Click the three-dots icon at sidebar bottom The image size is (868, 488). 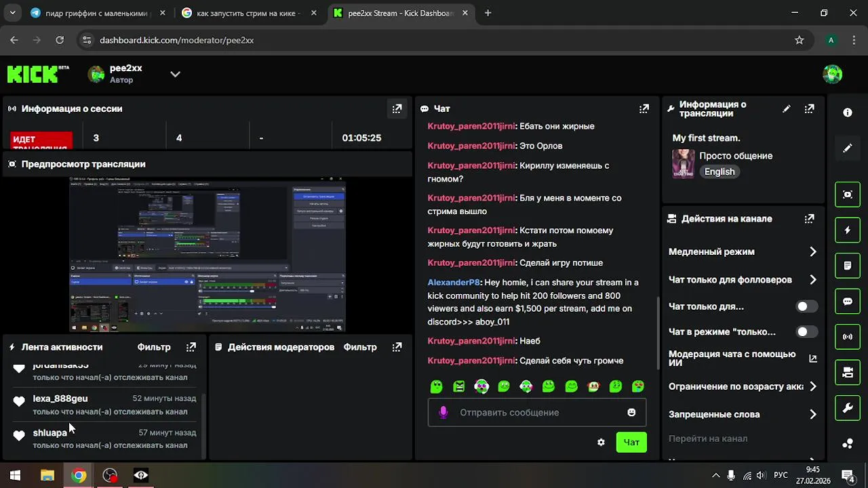point(848,444)
